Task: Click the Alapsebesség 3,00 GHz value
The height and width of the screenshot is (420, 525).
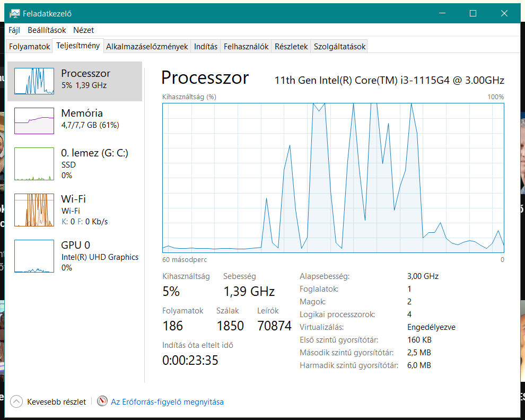Action: (423, 276)
